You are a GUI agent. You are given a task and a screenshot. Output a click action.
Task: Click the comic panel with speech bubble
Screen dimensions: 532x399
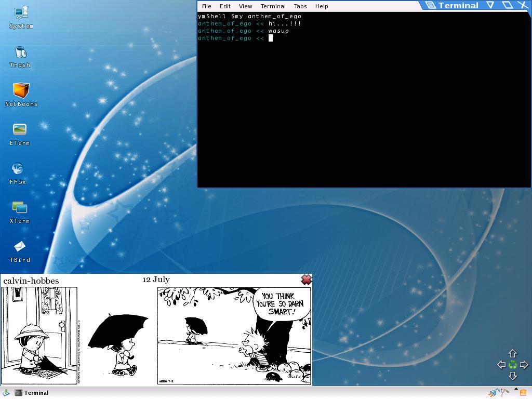point(234,336)
